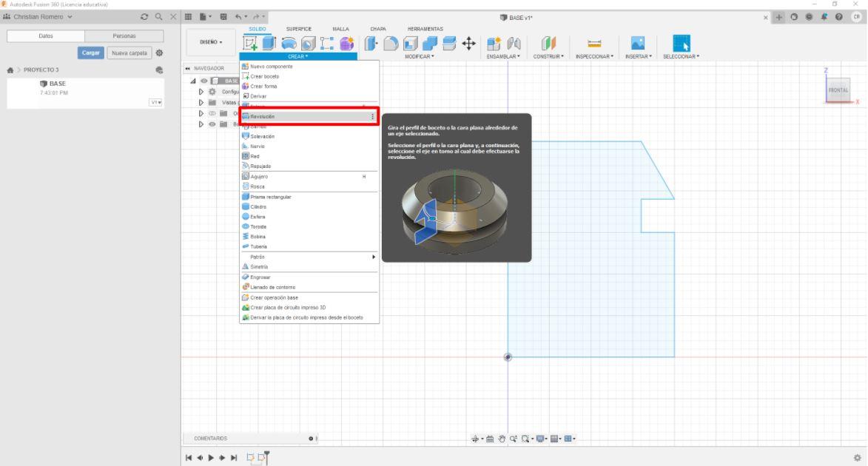Click the notifications bell icon
The image size is (868, 466).
[x=824, y=17]
